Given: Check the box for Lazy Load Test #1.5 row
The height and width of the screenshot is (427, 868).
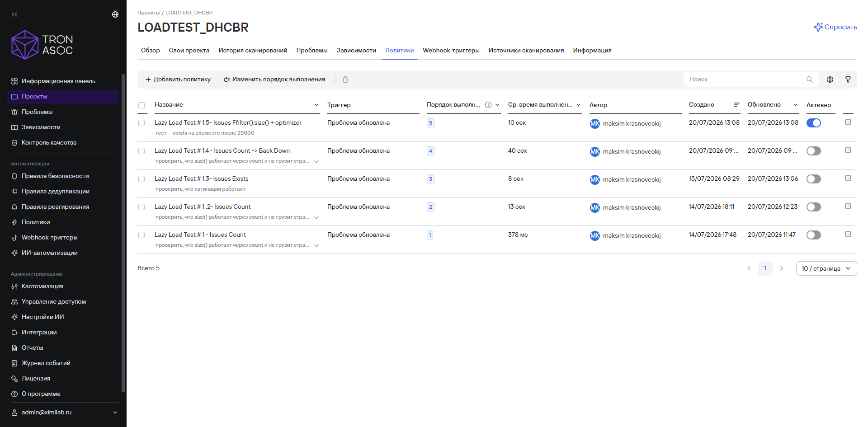Looking at the screenshot, I should click(x=142, y=123).
